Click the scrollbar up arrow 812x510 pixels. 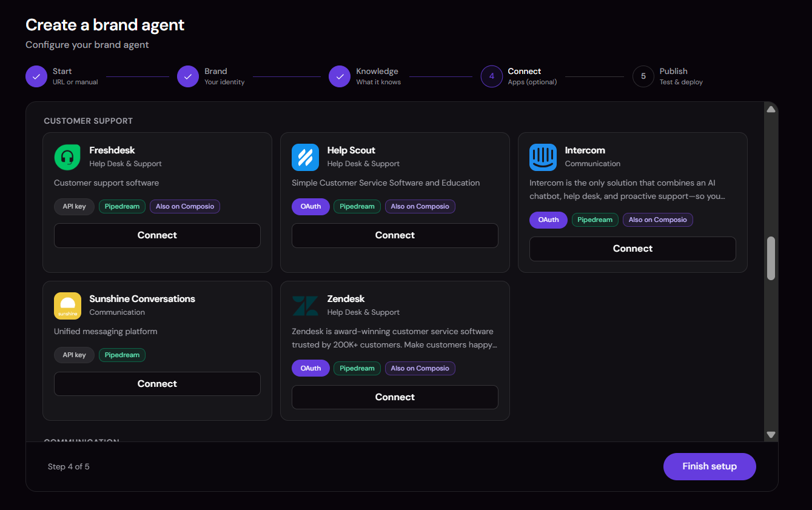pos(771,110)
